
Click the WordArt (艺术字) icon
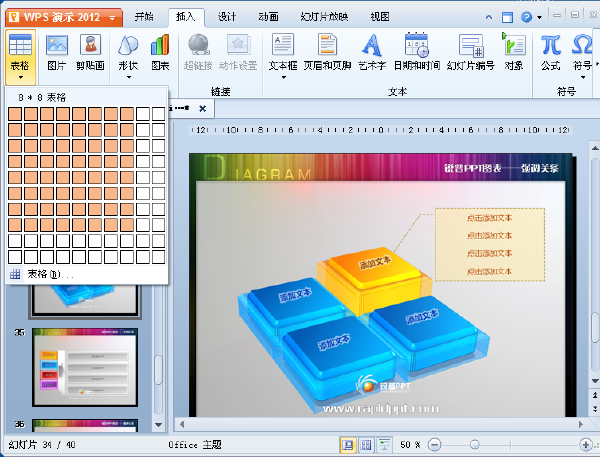pos(372,51)
